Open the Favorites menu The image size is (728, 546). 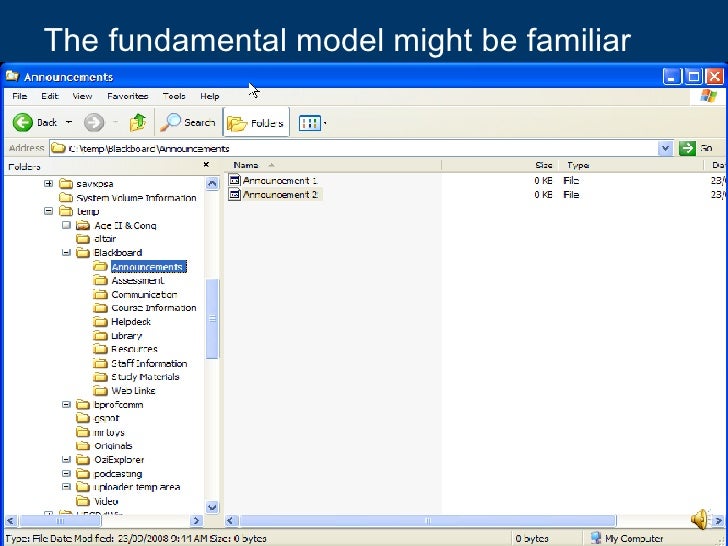click(128, 96)
